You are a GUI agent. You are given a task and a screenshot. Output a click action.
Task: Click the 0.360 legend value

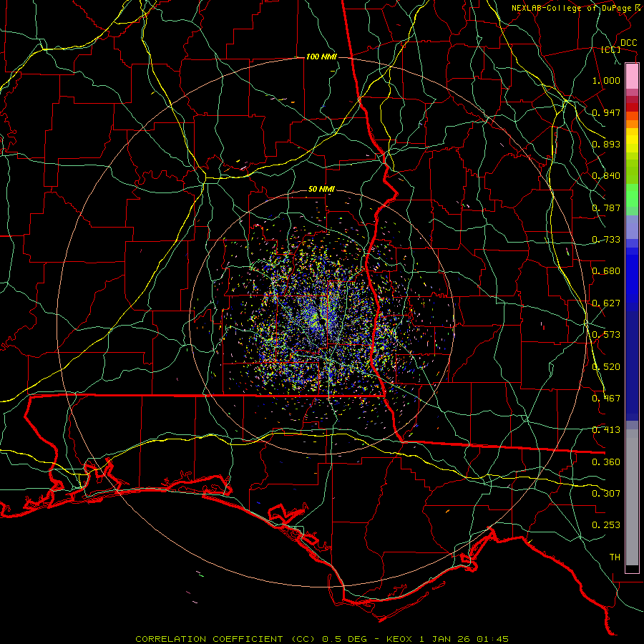606,462
